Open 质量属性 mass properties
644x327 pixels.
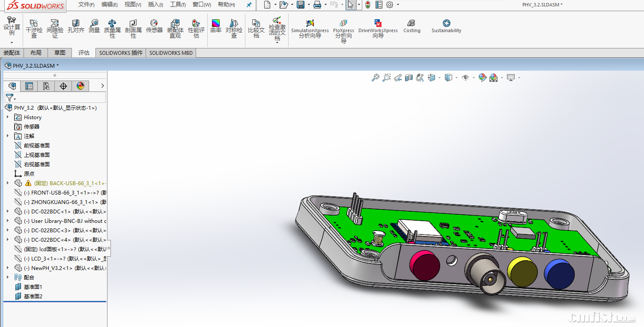click(x=112, y=27)
